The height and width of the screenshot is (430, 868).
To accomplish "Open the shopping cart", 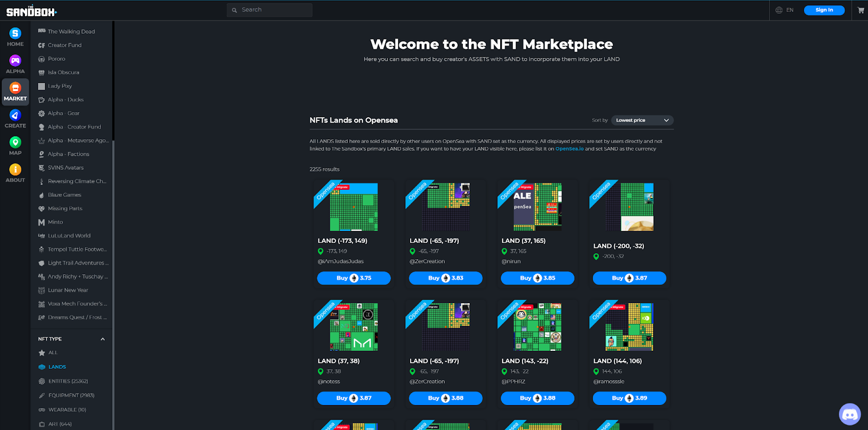I will coord(860,10).
